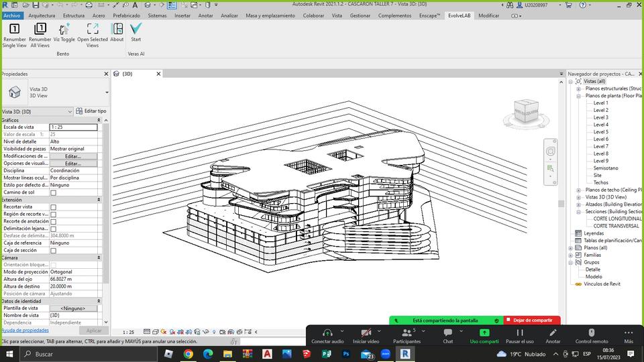Open Google Chrome from the taskbar

pyautogui.click(x=188, y=354)
